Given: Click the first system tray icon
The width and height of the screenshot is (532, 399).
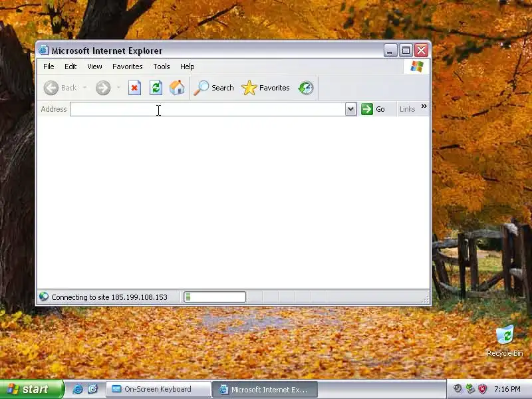Looking at the screenshot, I should 458,388.
